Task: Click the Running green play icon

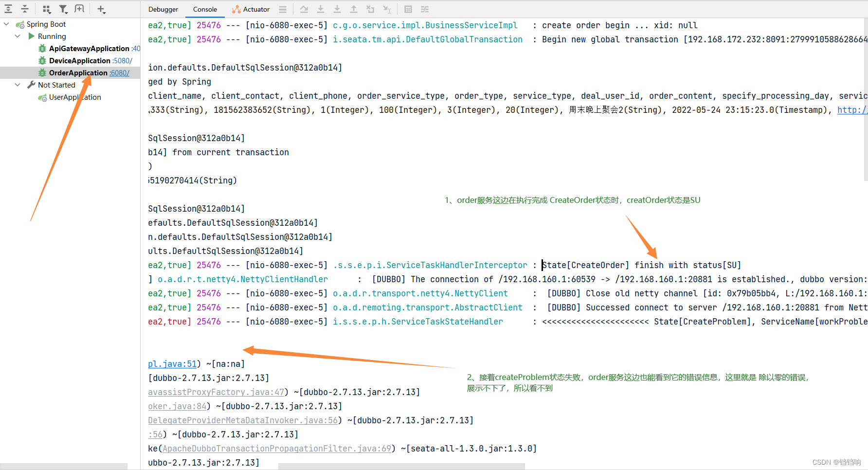Action: click(x=31, y=36)
